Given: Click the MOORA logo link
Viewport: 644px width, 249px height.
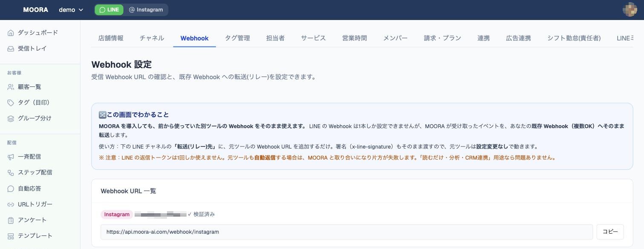Looking at the screenshot, I should [35, 10].
